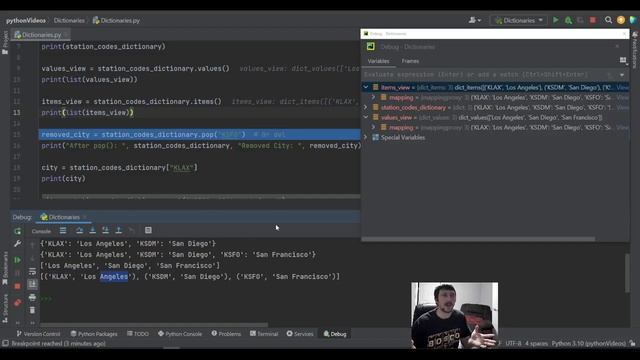Open the Services tool window
Viewport: 640px width, 360px height.
click(300, 334)
